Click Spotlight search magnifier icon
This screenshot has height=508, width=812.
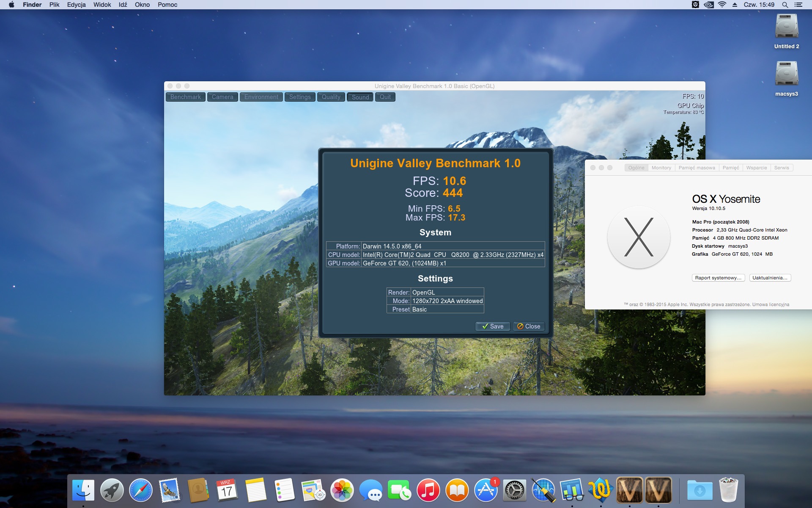pos(785,5)
